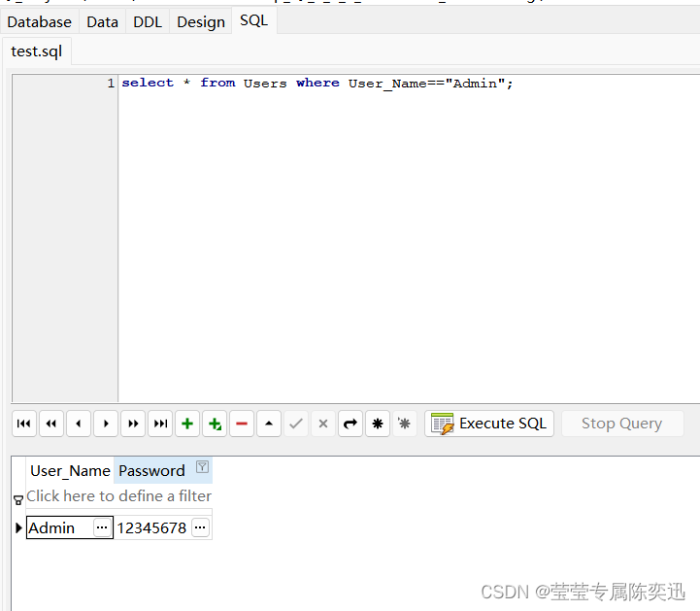The height and width of the screenshot is (611, 700).
Task: Save bookmark asterisk button
Action: click(378, 424)
